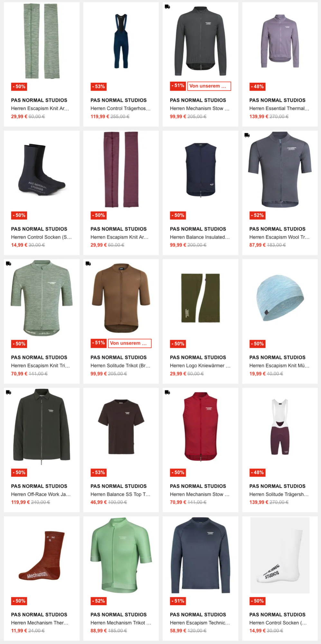This screenshot has height=644, width=321.
Task: Click -53% badge on Control Trägerhose
Action: (98, 87)
